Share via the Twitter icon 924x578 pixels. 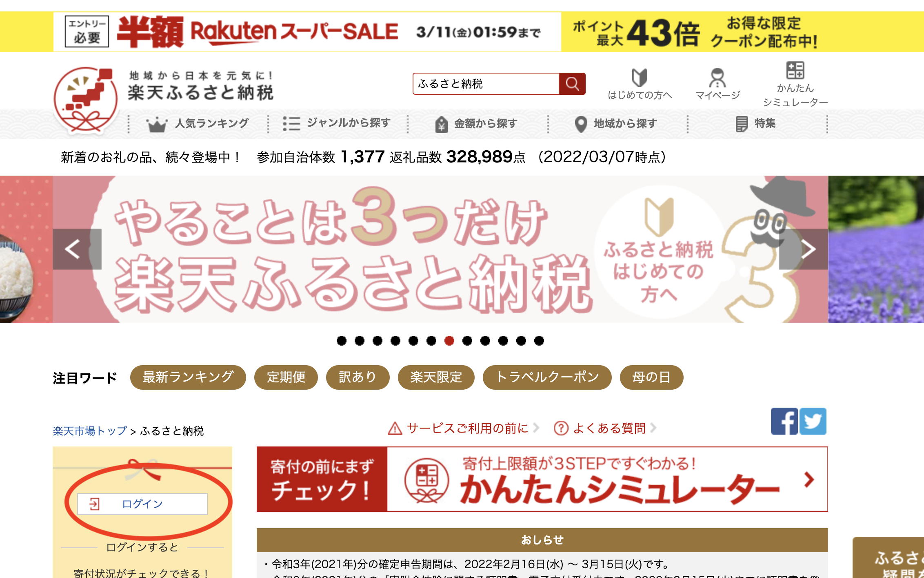pos(813,421)
